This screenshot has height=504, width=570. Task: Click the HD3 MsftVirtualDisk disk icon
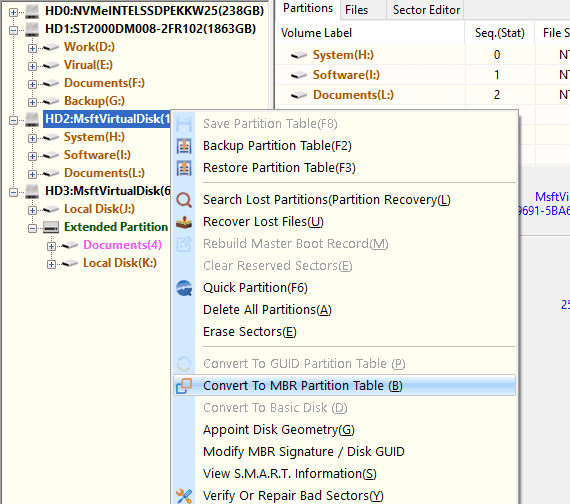[x=32, y=192]
